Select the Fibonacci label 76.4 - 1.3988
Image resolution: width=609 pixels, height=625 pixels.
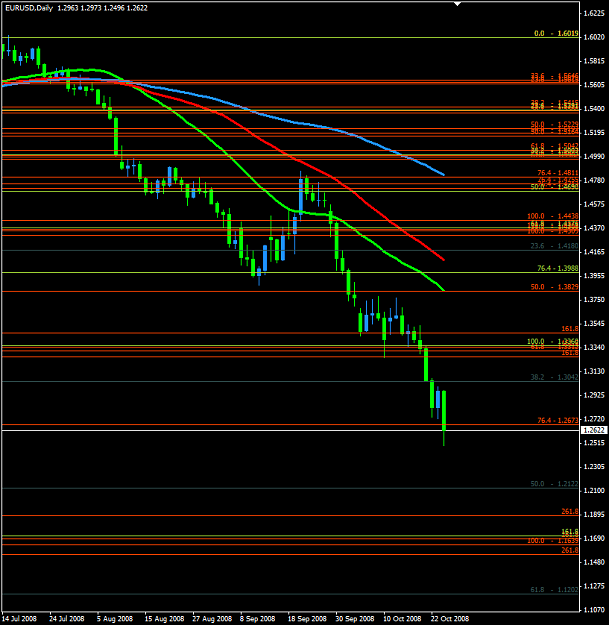557,268
